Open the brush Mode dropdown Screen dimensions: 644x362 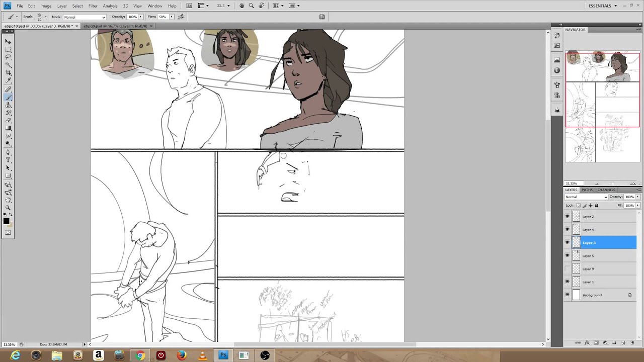85,17
